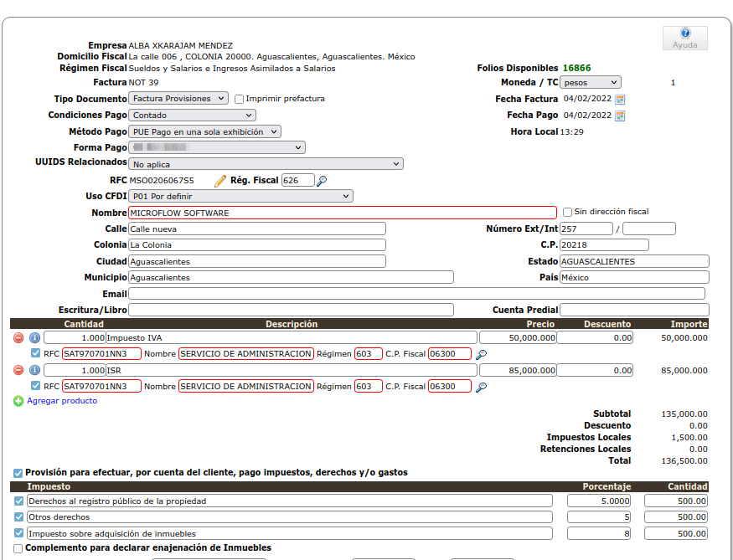
Task: Click Derechos al registro público description field
Action: pyautogui.click(x=290, y=501)
